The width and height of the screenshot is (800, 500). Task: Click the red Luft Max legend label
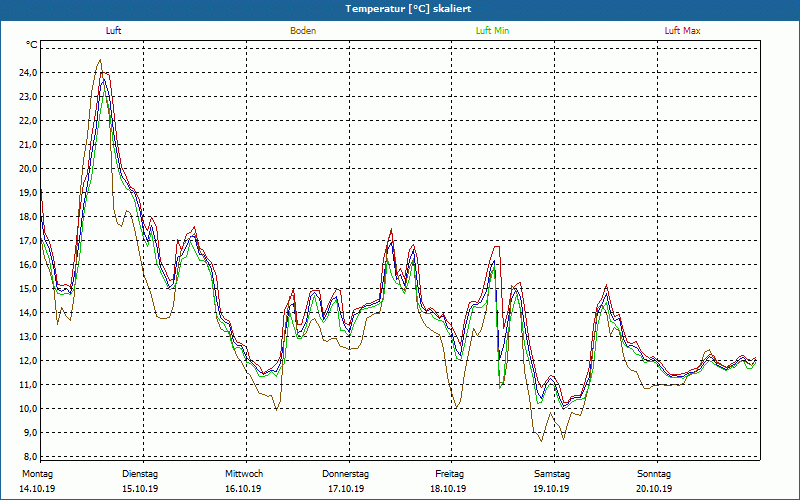682,31
